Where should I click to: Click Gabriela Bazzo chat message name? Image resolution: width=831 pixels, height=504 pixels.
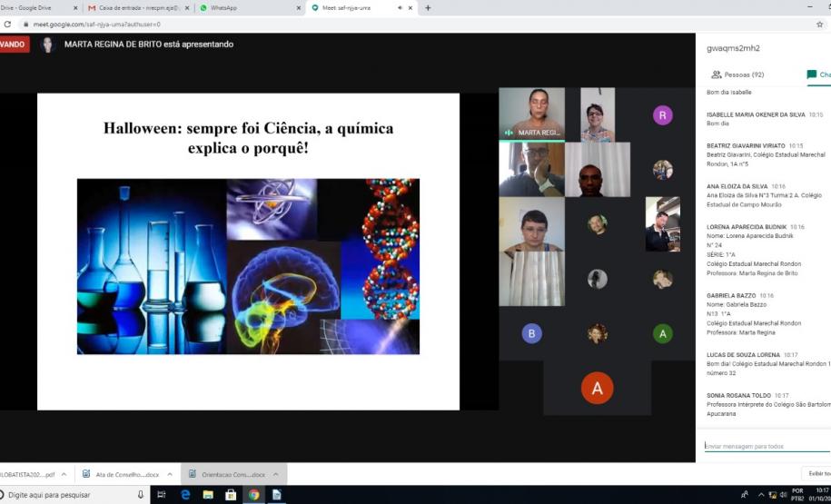pos(731,296)
